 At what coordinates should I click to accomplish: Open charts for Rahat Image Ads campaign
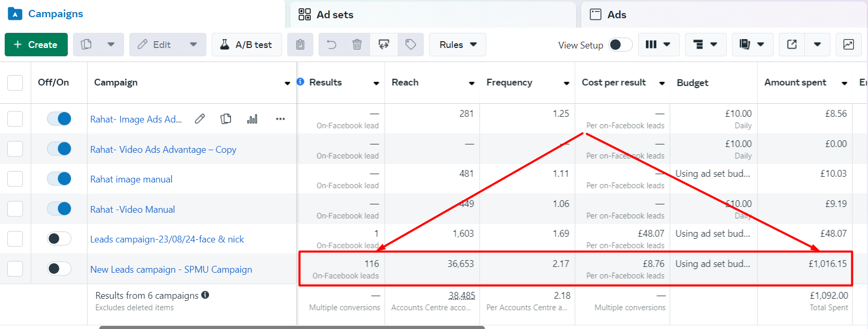252,119
